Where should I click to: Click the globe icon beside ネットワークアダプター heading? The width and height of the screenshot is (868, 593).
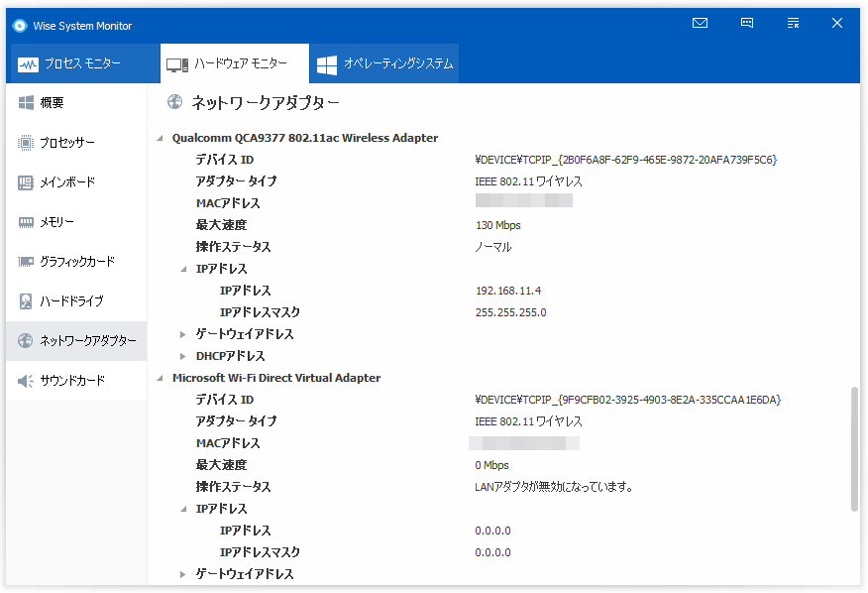pyautogui.click(x=175, y=102)
